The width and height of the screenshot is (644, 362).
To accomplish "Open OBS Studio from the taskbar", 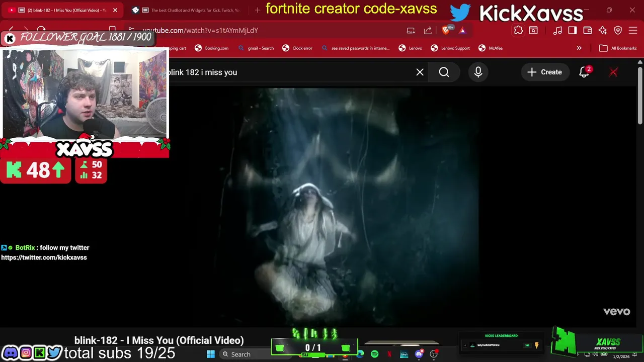I will pos(434,354).
